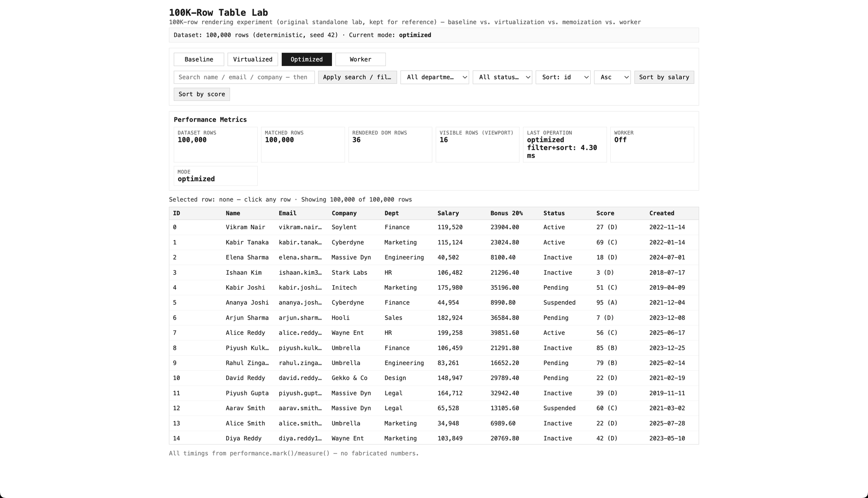Image resolution: width=868 pixels, height=498 pixels.
Task: Open the Sort: id dropdown
Action: pos(563,77)
